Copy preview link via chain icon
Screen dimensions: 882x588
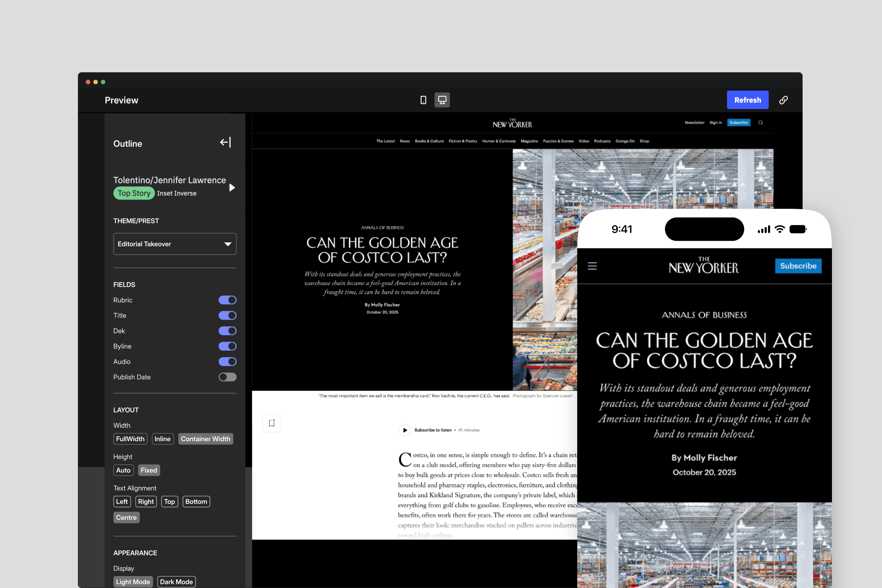pyautogui.click(x=783, y=100)
